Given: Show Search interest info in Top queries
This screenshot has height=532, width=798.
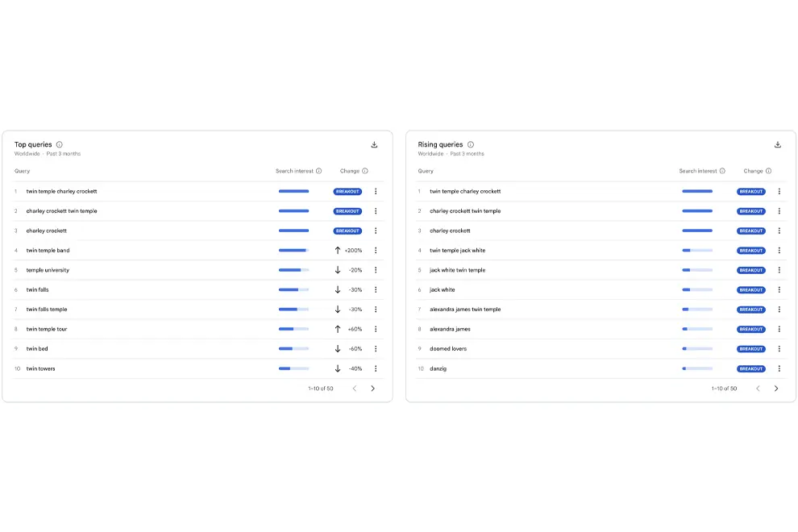Looking at the screenshot, I should pyautogui.click(x=319, y=171).
